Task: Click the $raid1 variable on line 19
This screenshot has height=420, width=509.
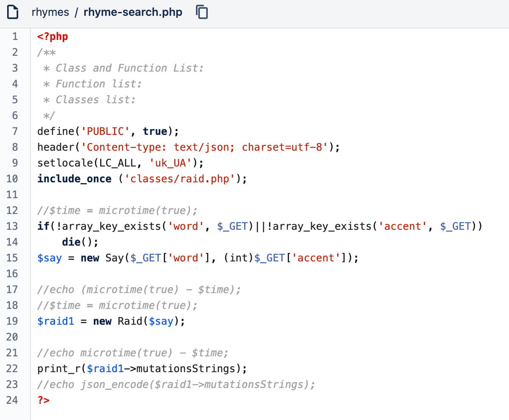Action: pyautogui.click(x=56, y=321)
